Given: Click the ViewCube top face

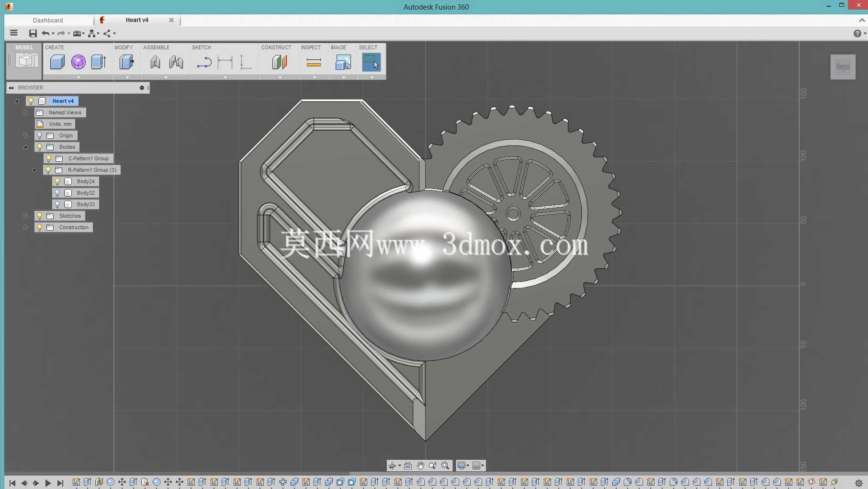Looking at the screenshot, I should 843,67.
